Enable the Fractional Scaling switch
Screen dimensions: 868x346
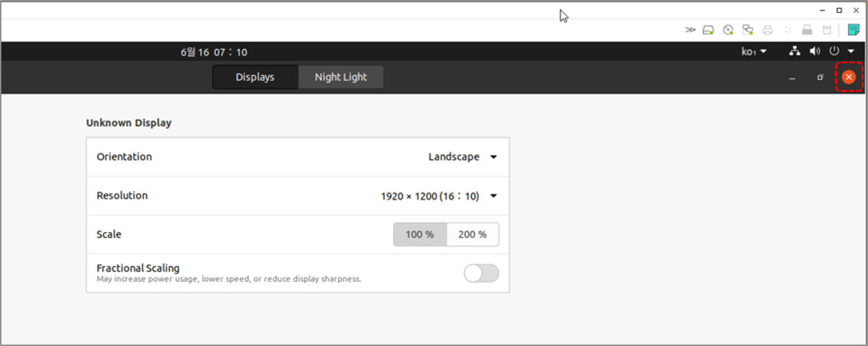point(482,273)
